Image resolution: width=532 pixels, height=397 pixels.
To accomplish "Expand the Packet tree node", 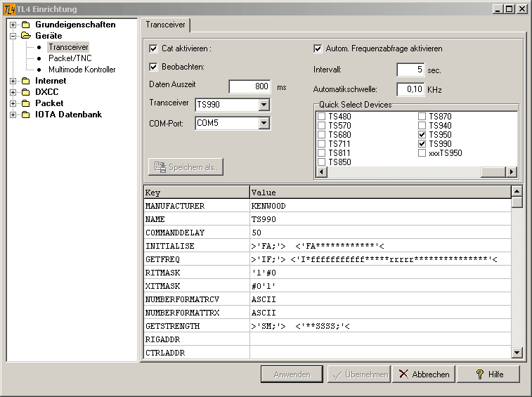I will (x=13, y=103).
